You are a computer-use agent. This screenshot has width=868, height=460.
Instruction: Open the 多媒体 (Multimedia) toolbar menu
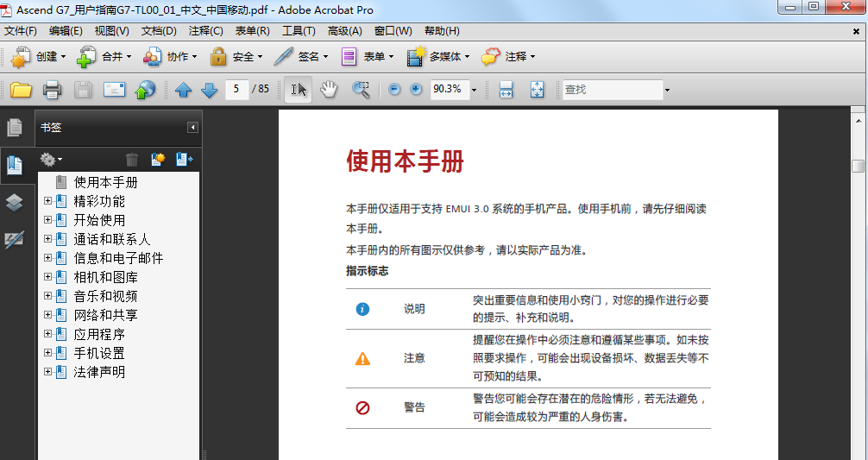[437, 56]
